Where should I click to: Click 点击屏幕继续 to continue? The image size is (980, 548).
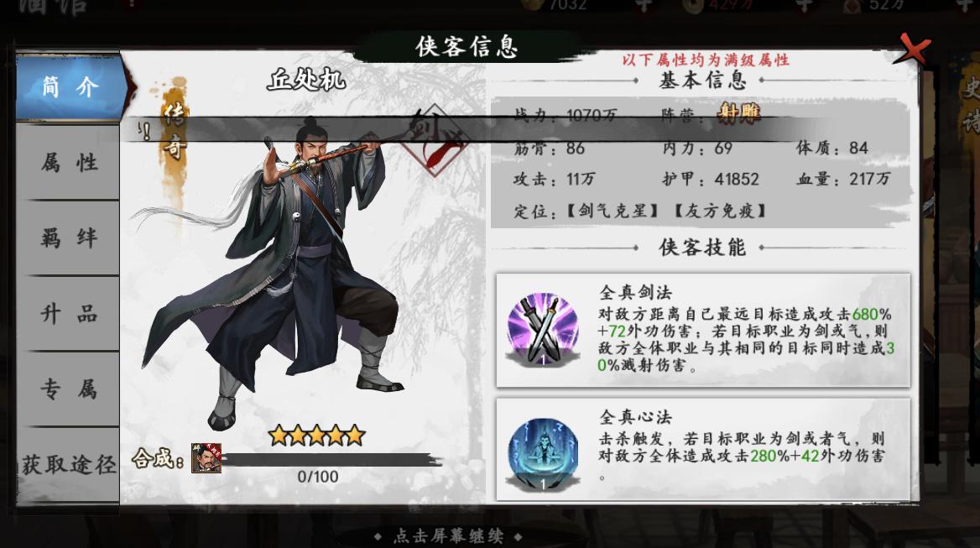(x=449, y=536)
